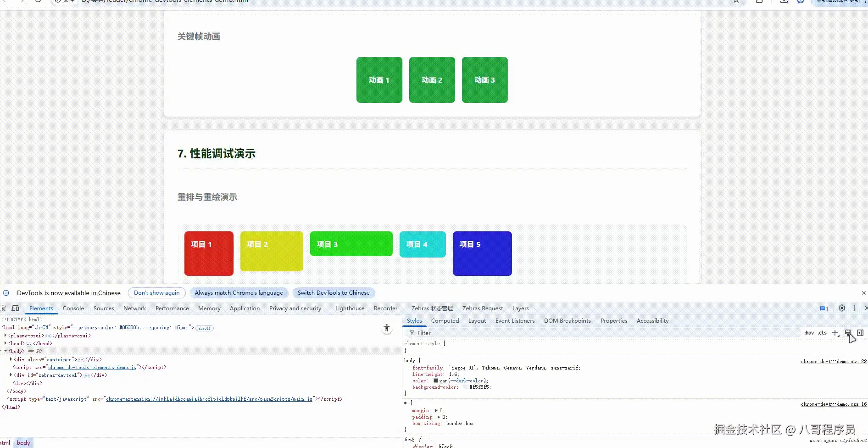Toggle the device emulation toolbar
This screenshot has height=448, width=868.
15,308
